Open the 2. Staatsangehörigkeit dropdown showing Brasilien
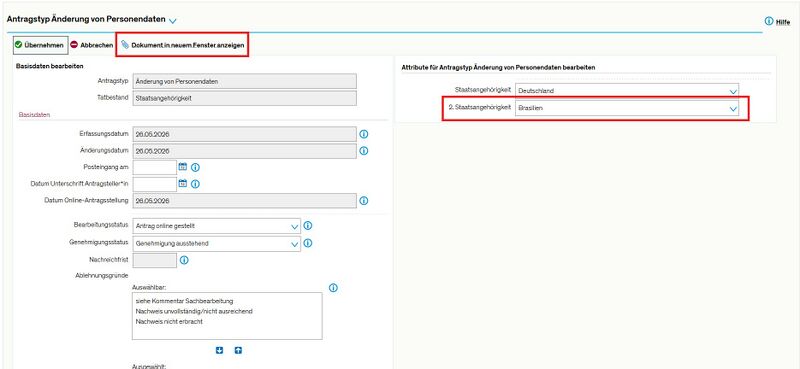Screen dimensions: 800x369 click(627, 109)
